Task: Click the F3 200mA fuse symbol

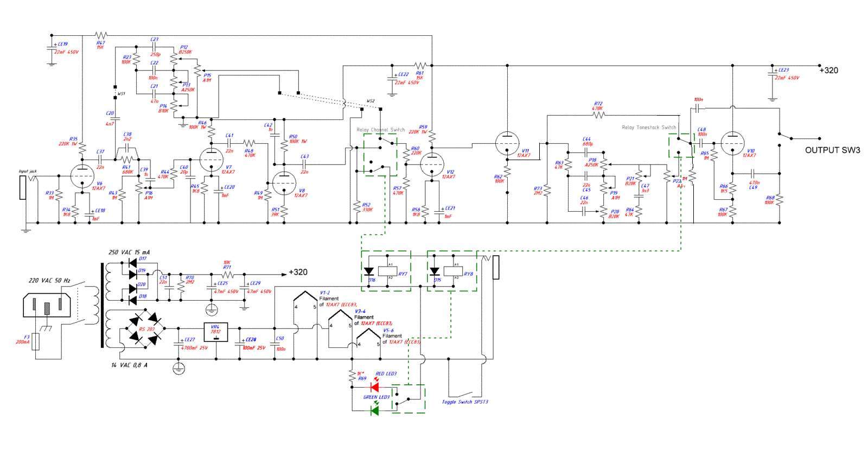Action: click(x=36, y=342)
